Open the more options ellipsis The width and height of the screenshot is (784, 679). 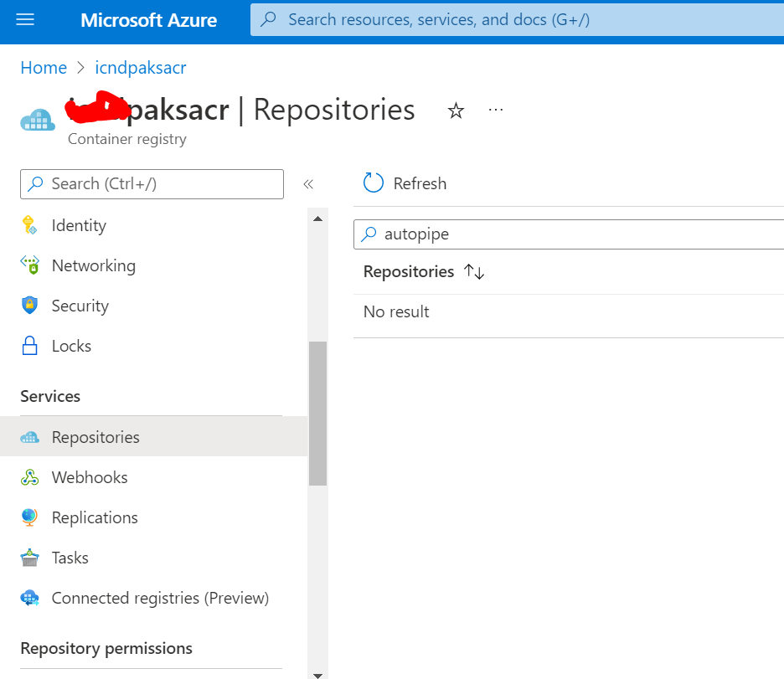click(496, 110)
